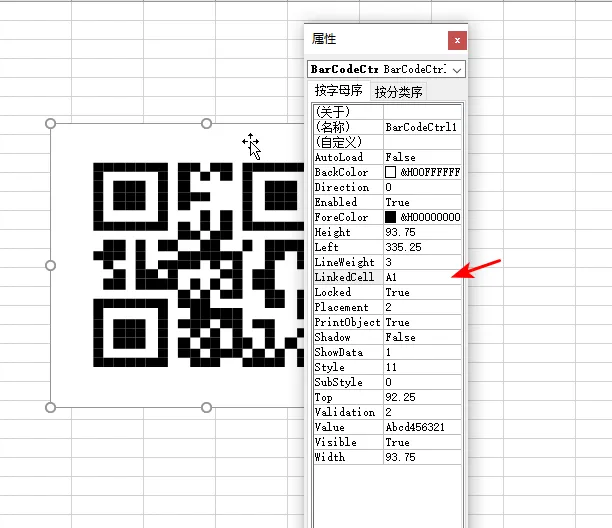
Task: Switch to the 按分类序 tab
Action: click(x=398, y=92)
